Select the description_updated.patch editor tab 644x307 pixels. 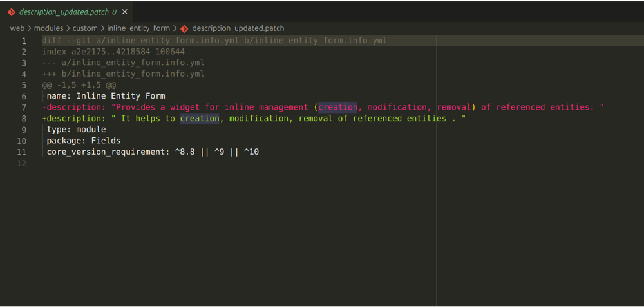point(68,12)
